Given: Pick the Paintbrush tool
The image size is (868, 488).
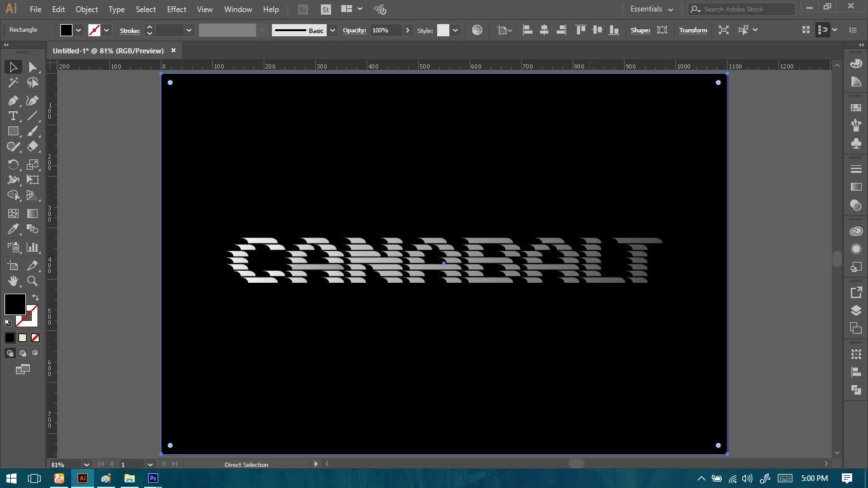Looking at the screenshot, I should (x=32, y=131).
